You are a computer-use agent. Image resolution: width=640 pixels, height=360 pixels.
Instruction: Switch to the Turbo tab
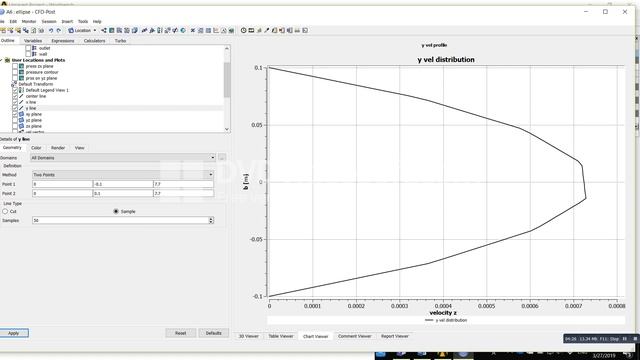[120, 41]
